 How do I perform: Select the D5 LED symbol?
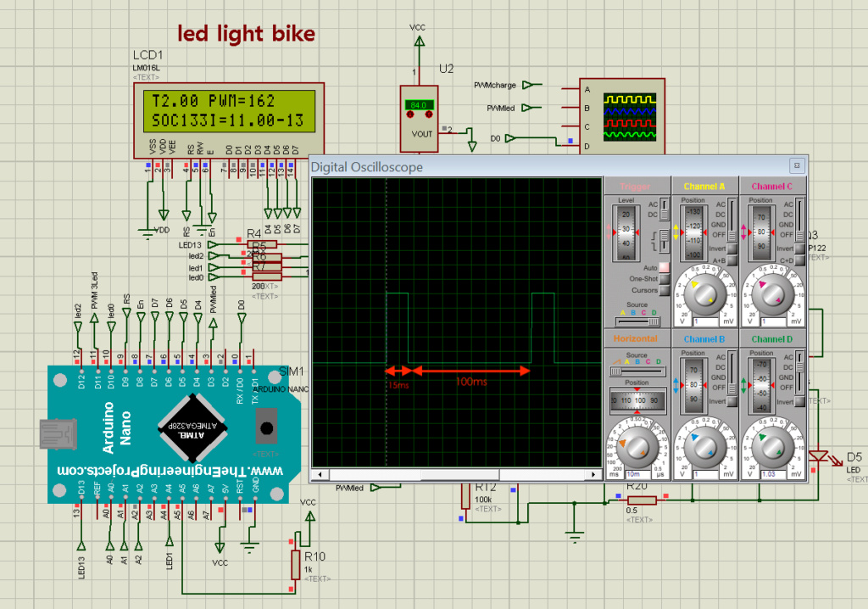[819, 456]
